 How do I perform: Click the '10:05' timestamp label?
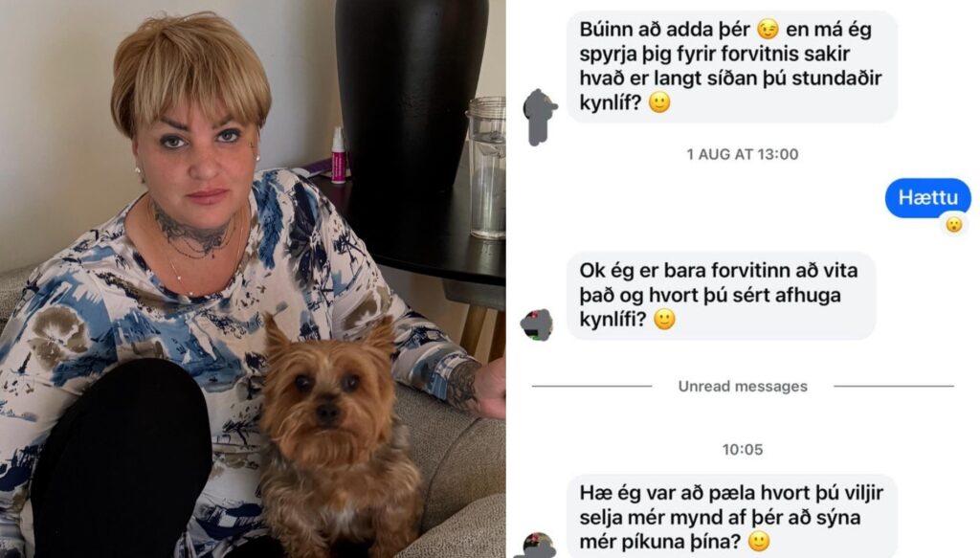click(743, 449)
